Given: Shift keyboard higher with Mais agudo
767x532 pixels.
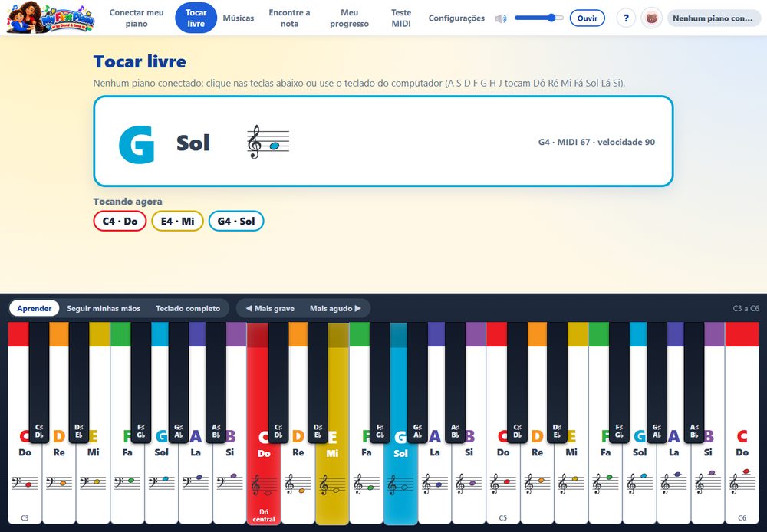Looking at the screenshot, I should pyautogui.click(x=335, y=308).
